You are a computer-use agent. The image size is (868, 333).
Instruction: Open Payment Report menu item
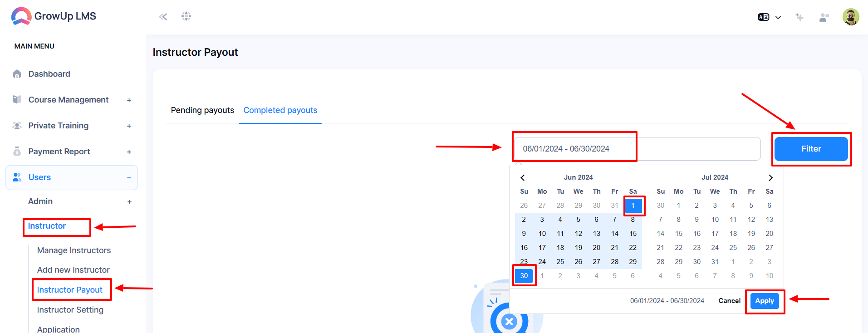coord(59,152)
